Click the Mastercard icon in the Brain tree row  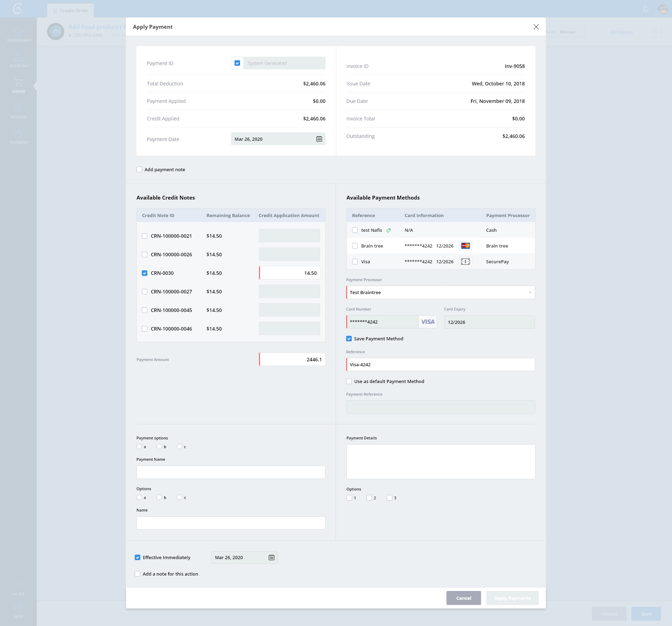point(465,246)
